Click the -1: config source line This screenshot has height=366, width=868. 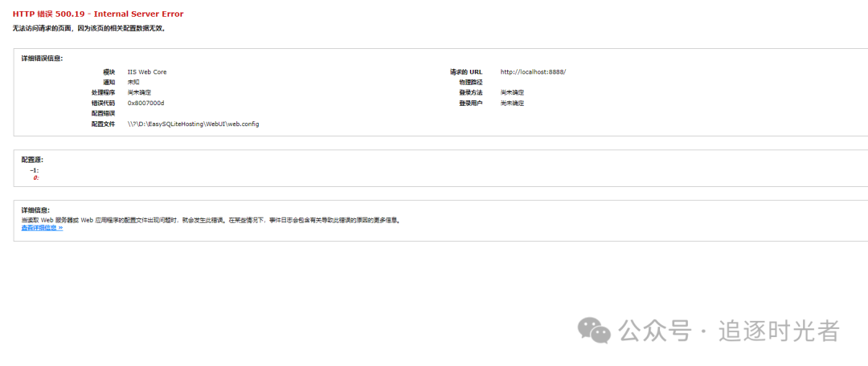35,170
